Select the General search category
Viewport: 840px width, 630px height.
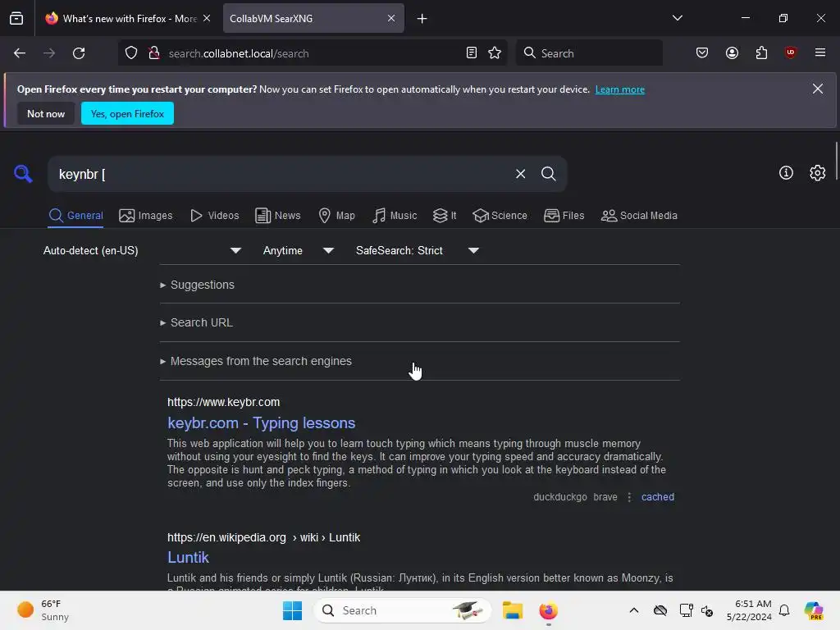pos(75,216)
